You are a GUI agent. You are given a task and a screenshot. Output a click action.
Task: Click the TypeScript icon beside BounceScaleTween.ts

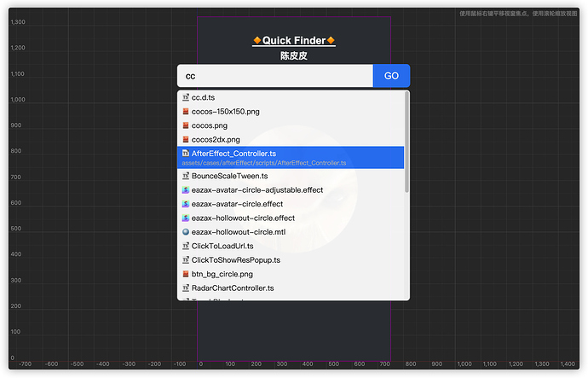click(186, 176)
